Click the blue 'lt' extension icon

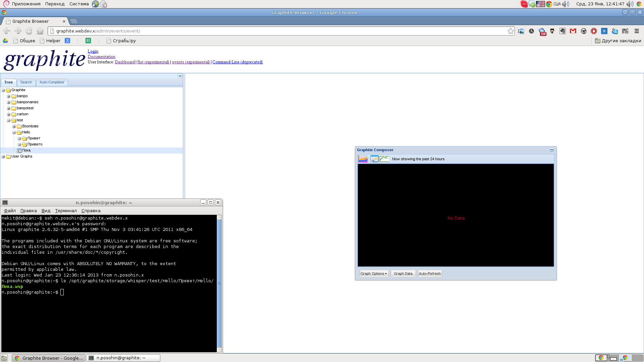click(x=604, y=31)
